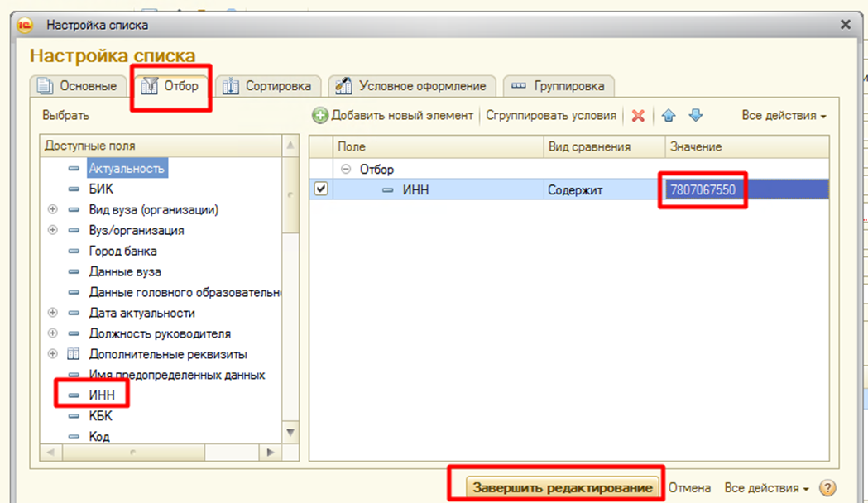
Task: Click the funnel icon on Отбор tab
Action: point(151,85)
